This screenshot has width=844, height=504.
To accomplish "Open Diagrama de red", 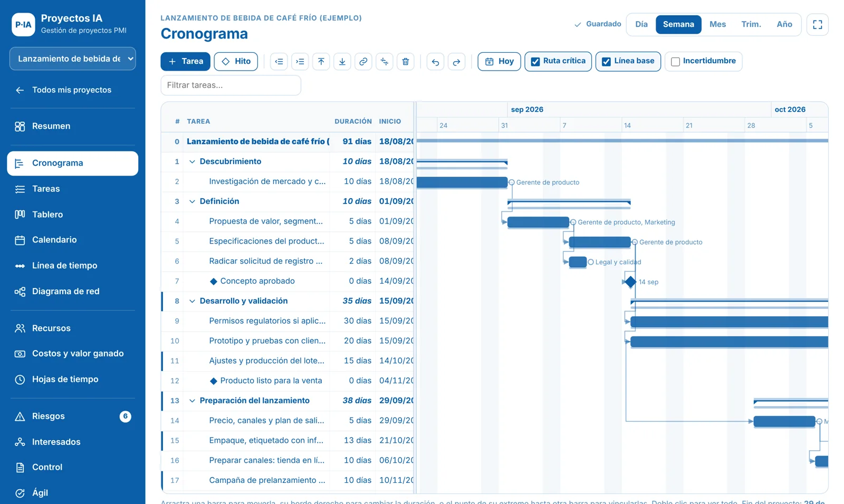I will click(73, 292).
